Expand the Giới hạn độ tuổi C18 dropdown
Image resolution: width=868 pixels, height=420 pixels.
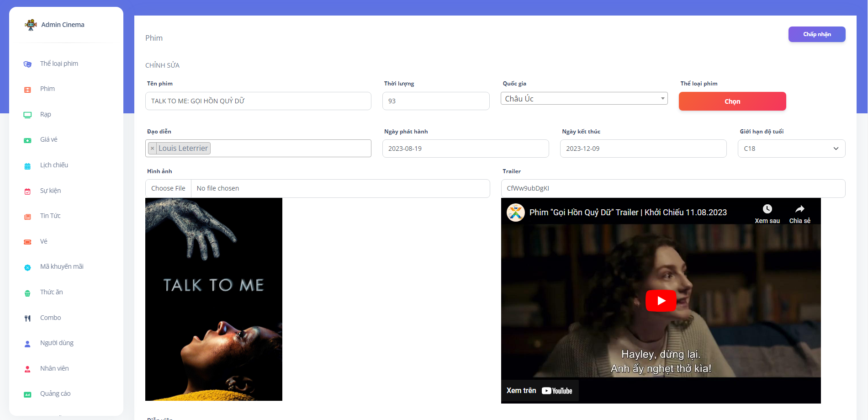click(791, 149)
